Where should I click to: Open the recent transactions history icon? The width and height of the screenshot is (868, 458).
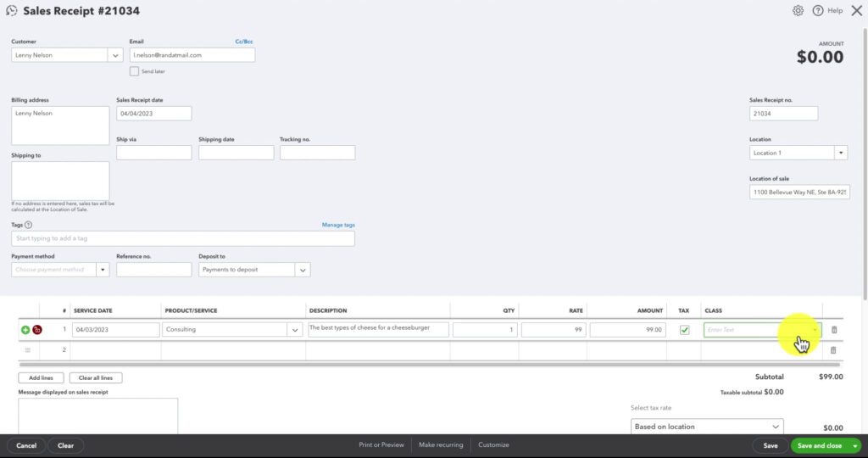(x=12, y=10)
